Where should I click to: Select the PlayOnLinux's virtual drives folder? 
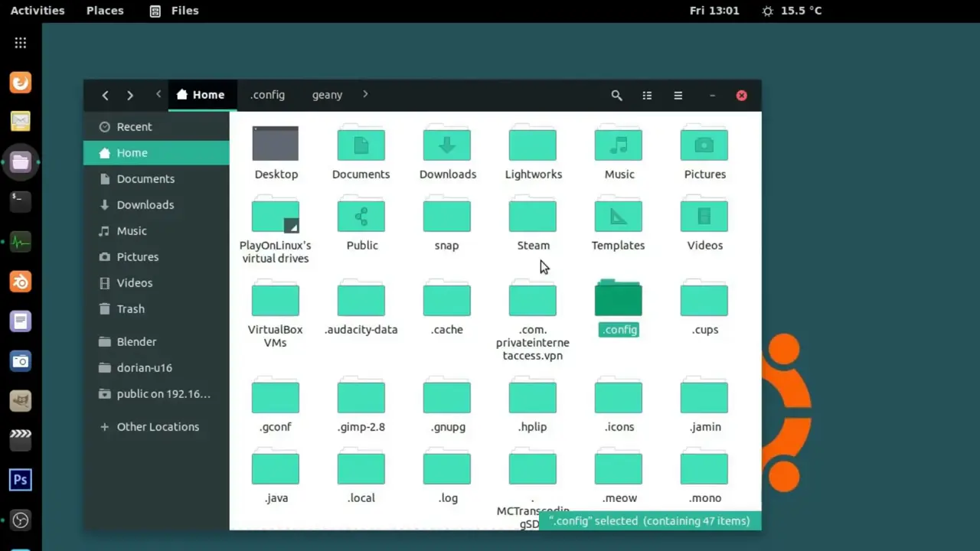tap(276, 215)
